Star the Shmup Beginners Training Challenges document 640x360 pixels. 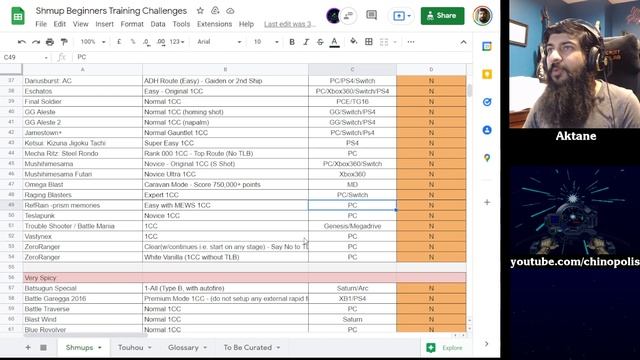point(200,11)
